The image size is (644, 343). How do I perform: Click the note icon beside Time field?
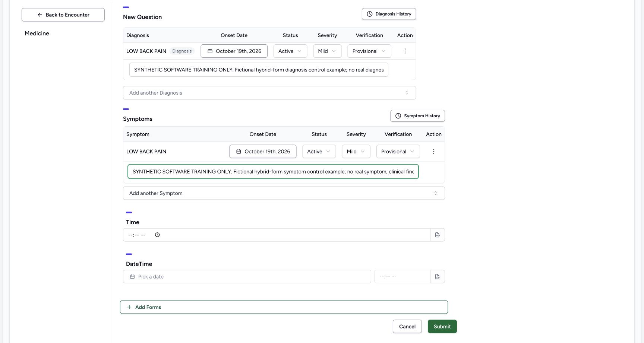(438, 235)
